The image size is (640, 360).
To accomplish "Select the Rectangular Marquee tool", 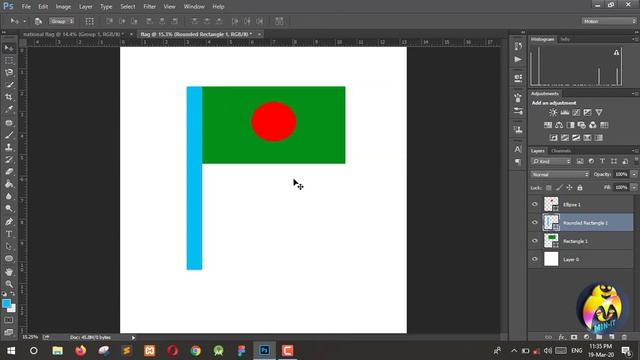I will coord(9,60).
